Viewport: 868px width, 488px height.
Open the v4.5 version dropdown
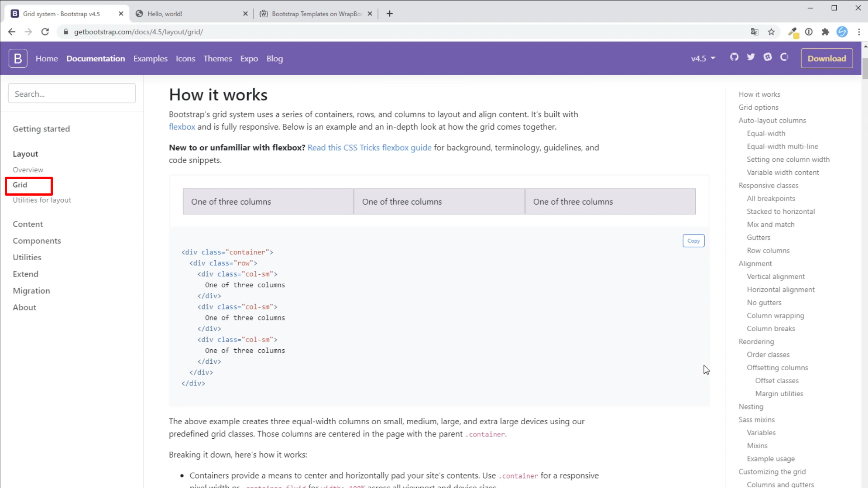point(703,58)
